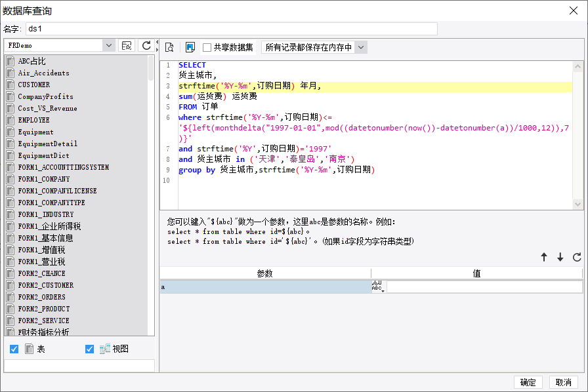Click the 取消 button
Image resolution: width=588 pixels, height=392 pixels.
[564, 382]
